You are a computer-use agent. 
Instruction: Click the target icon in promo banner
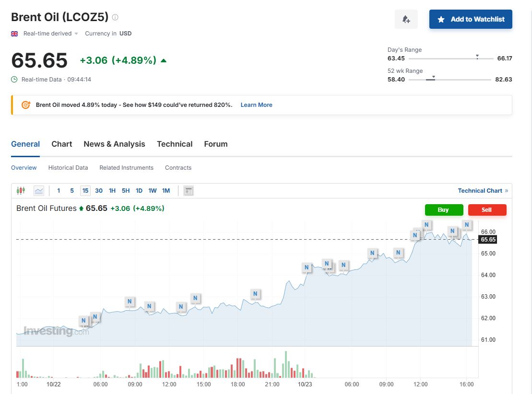pos(26,105)
